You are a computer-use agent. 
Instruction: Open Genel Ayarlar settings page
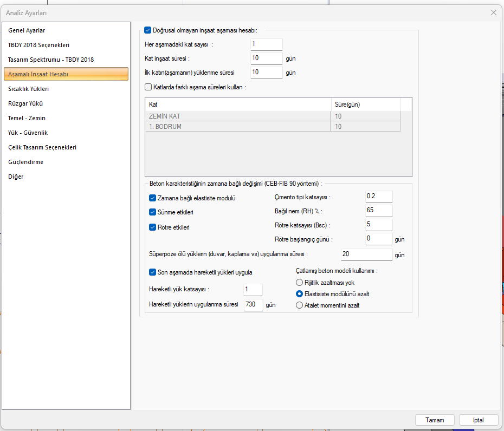27,30
